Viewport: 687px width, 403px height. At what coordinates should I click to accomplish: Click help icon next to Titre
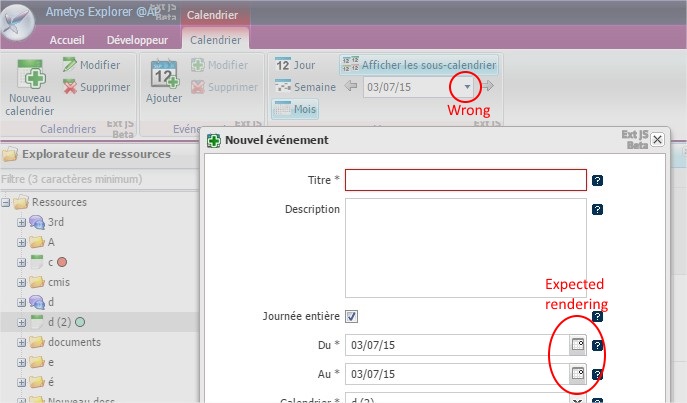[597, 181]
